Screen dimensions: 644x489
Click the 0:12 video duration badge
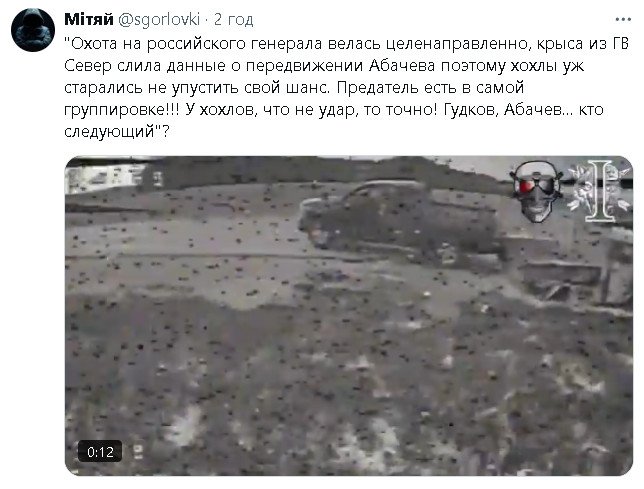[100, 452]
